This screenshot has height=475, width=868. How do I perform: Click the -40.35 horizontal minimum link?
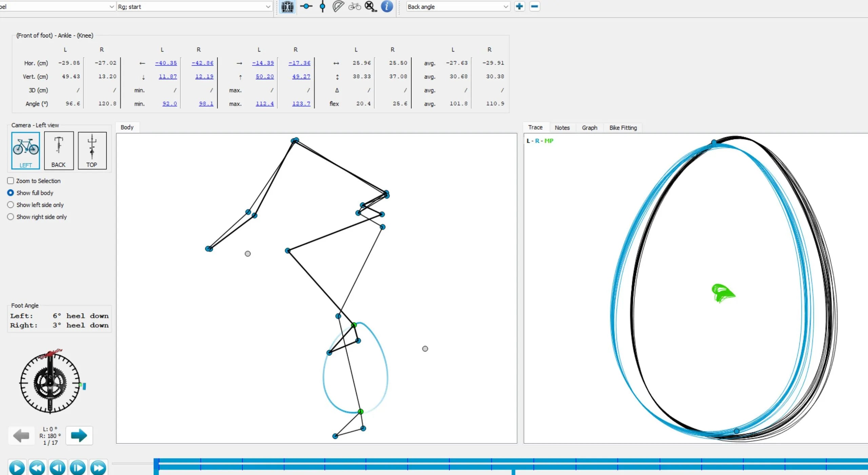click(166, 63)
